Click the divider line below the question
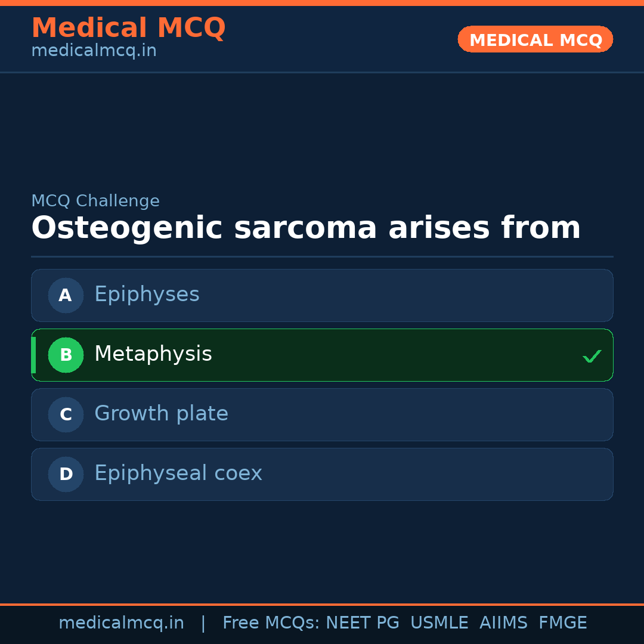 click(322, 256)
